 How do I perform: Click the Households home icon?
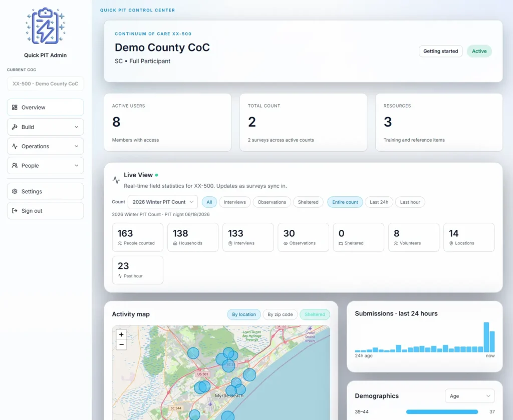(x=175, y=243)
